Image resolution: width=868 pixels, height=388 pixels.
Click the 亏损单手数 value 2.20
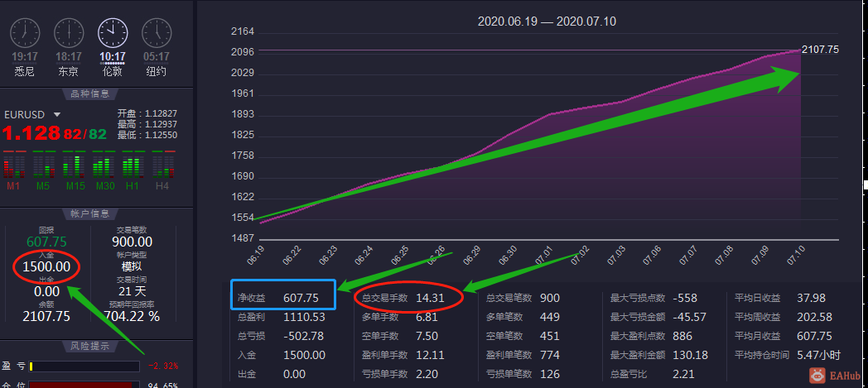coord(427,374)
